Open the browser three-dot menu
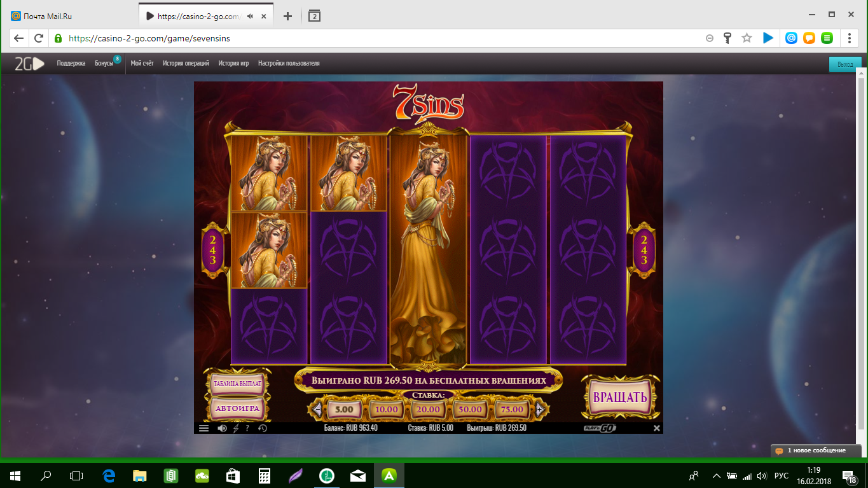Screen dimensions: 868x488 [850, 38]
